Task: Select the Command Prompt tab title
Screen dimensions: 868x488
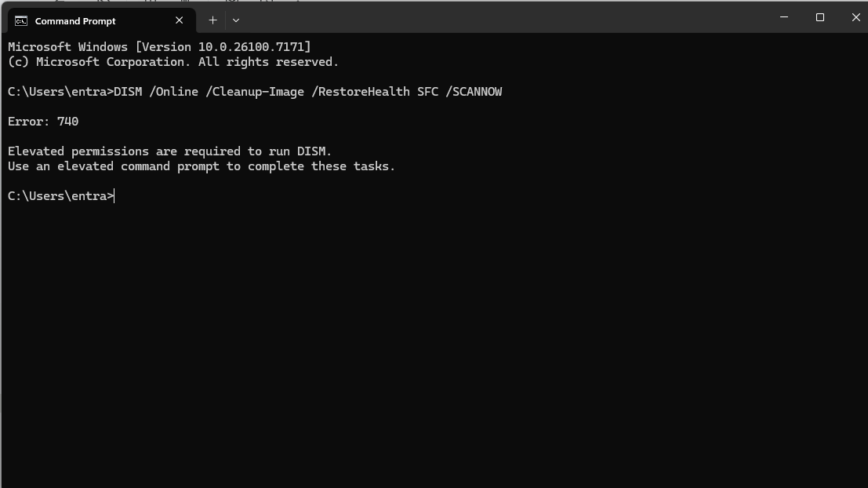Action: point(75,20)
